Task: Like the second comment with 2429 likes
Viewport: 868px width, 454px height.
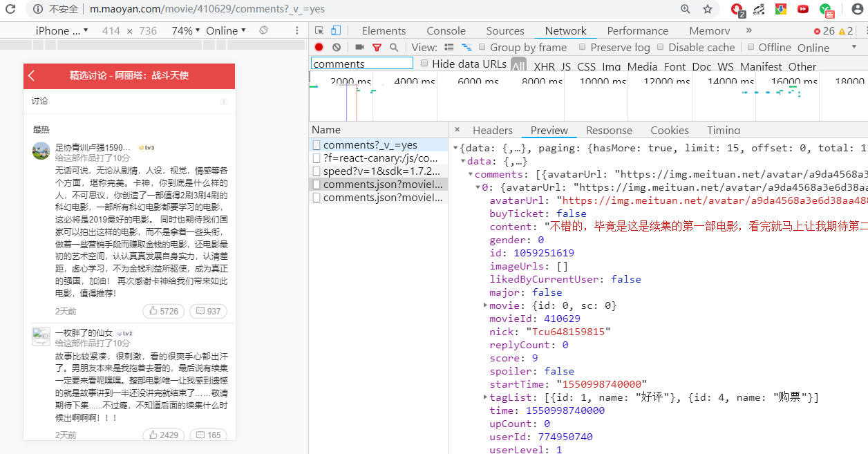Action: (x=162, y=435)
